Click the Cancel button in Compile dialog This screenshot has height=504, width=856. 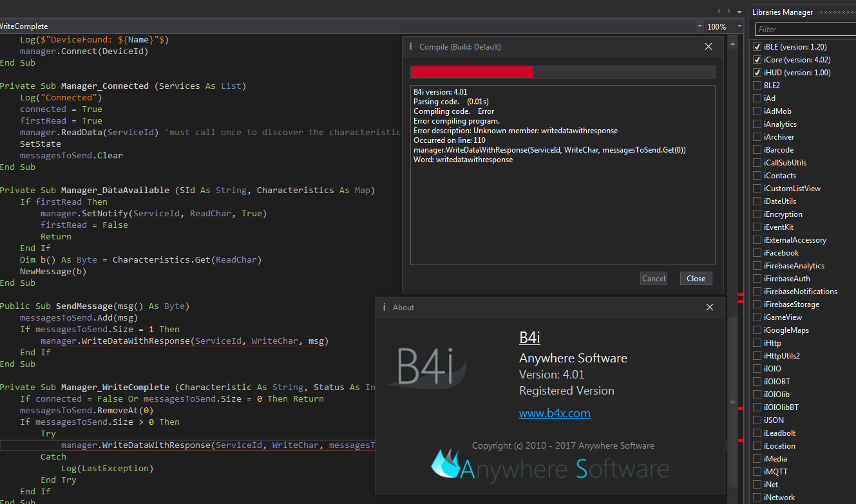pyautogui.click(x=653, y=279)
